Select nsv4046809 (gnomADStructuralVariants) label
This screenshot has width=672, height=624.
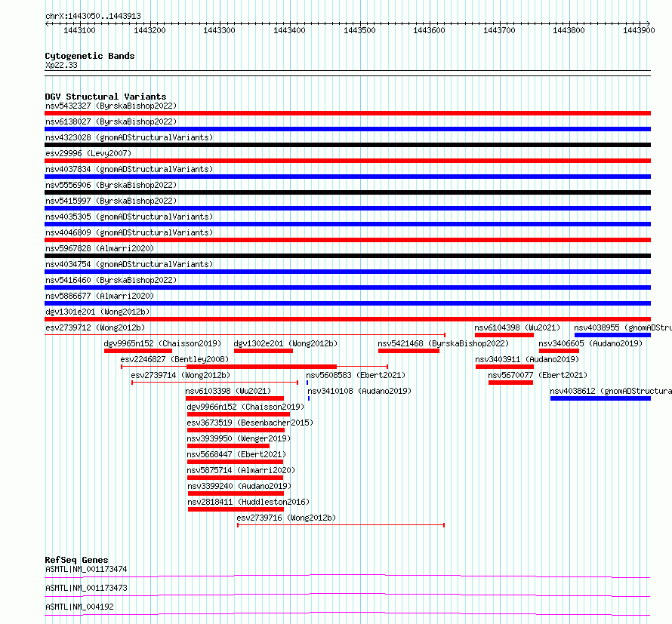tap(129, 232)
